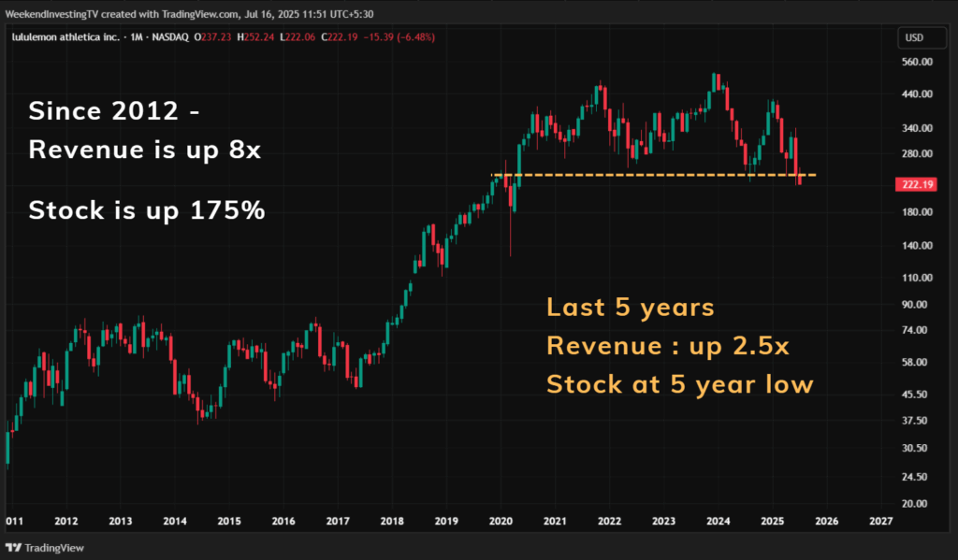Click the 140.00 price scale value
Viewport: 958px width, 560px height.
pos(917,246)
